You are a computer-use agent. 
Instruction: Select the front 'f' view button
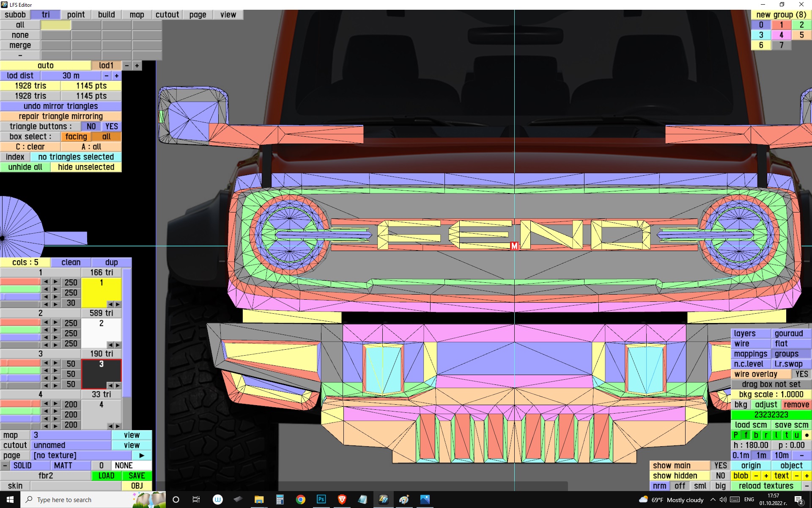[746, 435]
